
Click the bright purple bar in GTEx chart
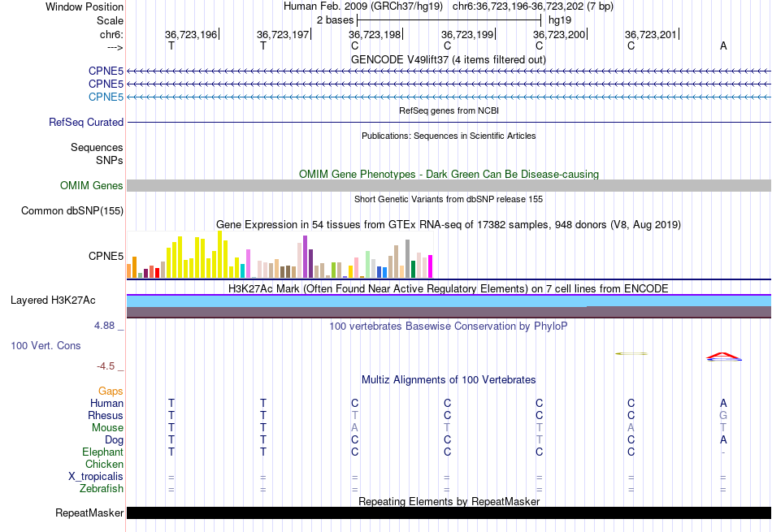point(306,257)
